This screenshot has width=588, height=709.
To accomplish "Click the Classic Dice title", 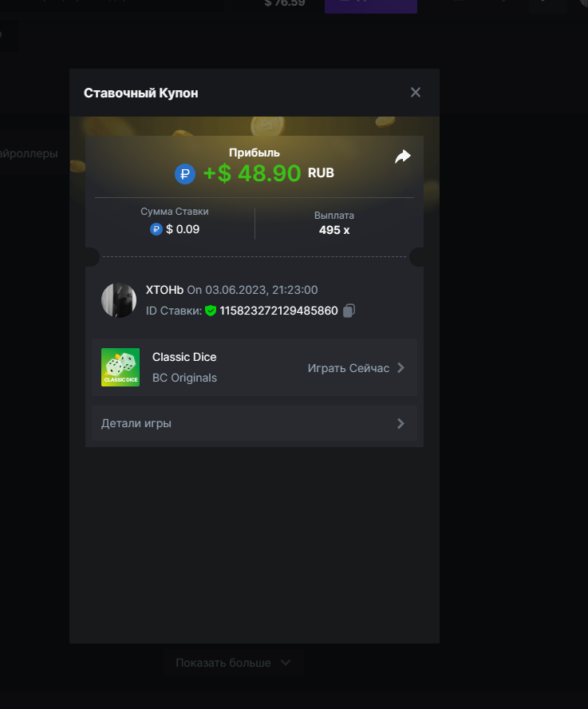I will point(184,357).
